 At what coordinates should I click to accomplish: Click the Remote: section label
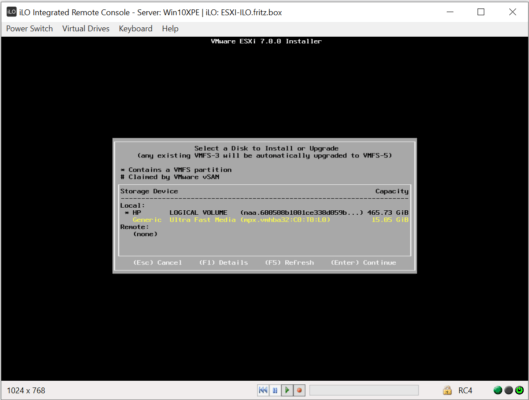point(134,227)
